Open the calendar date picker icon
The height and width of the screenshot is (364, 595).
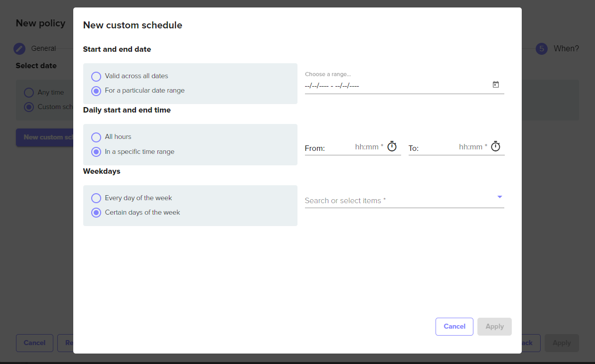coord(495,85)
